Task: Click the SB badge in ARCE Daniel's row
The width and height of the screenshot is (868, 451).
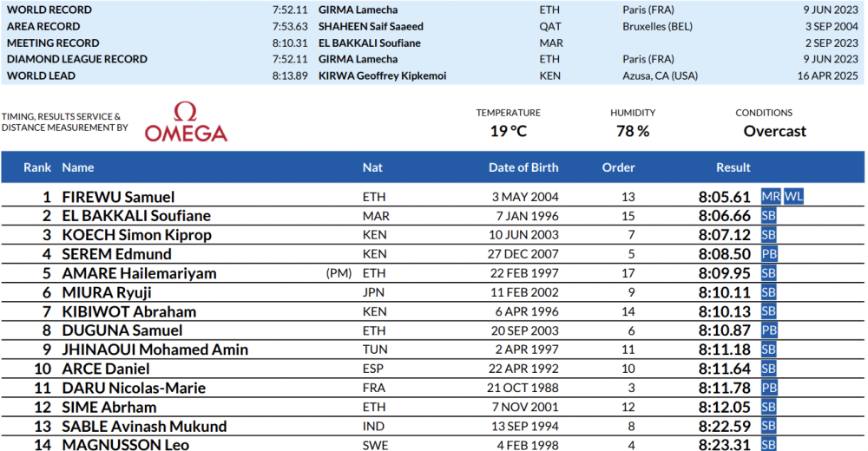Action: click(768, 369)
